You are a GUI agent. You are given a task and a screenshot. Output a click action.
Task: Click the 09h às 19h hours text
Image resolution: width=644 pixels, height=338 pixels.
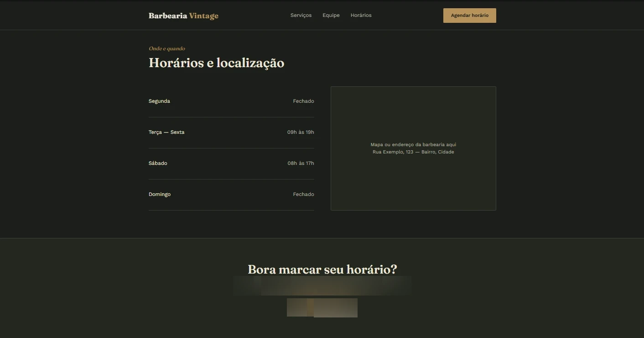301,132
